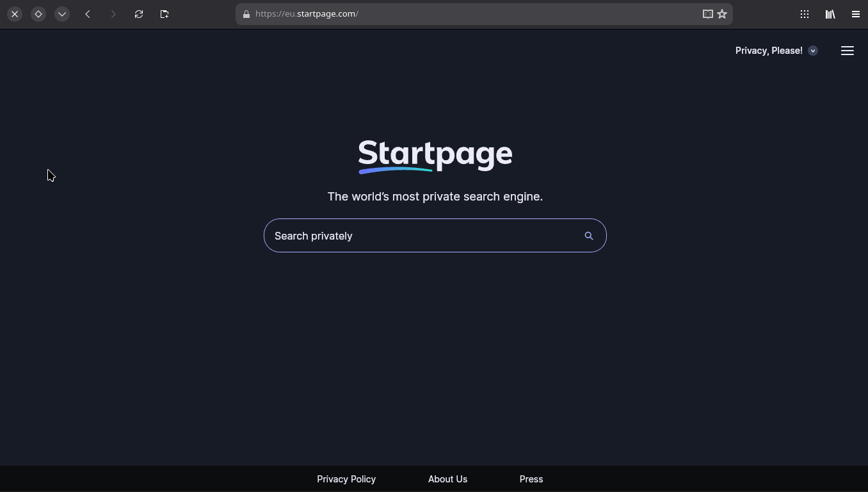Image resolution: width=868 pixels, height=492 pixels.
Task: Open the Privacy Policy footer link
Action: 346,479
